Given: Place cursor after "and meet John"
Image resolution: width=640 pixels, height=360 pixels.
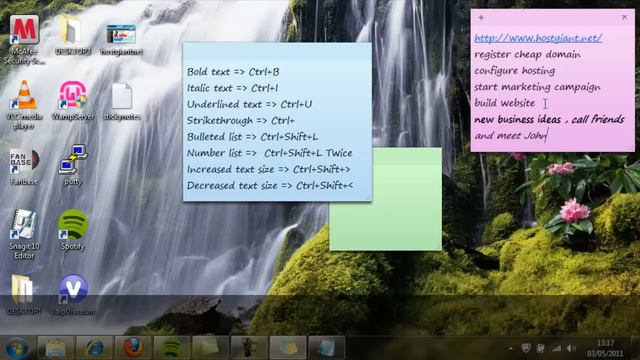Looking at the screenshot, I should tap(547, 136).
